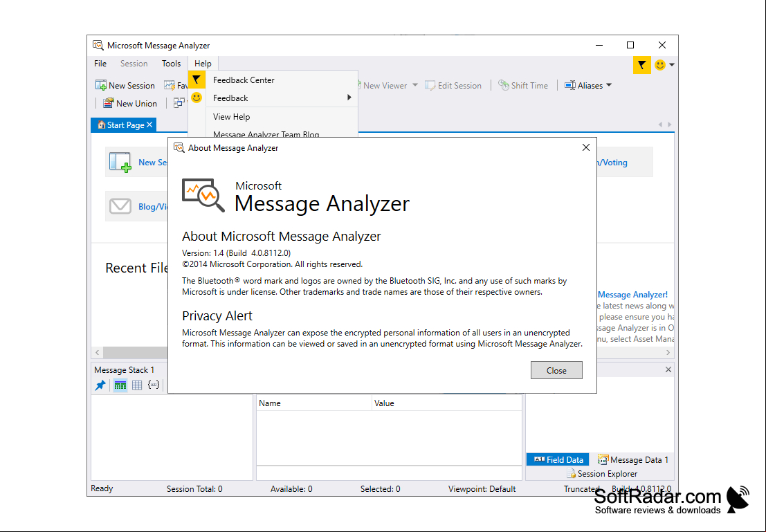The width and height of the screenshot is (766, 532).
Task: Close the open Help menu via Help
Action: pos(203,64)
